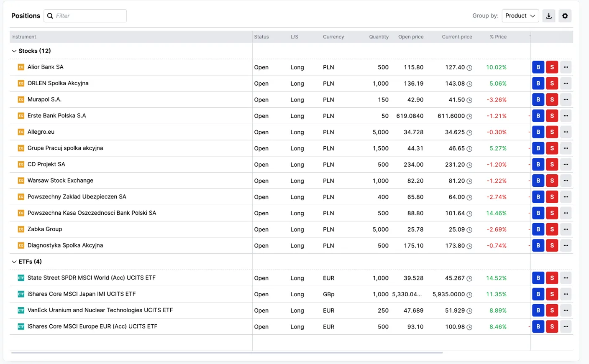
Task: Collapse the Stocks (12) group
Action: coord(14,51)
